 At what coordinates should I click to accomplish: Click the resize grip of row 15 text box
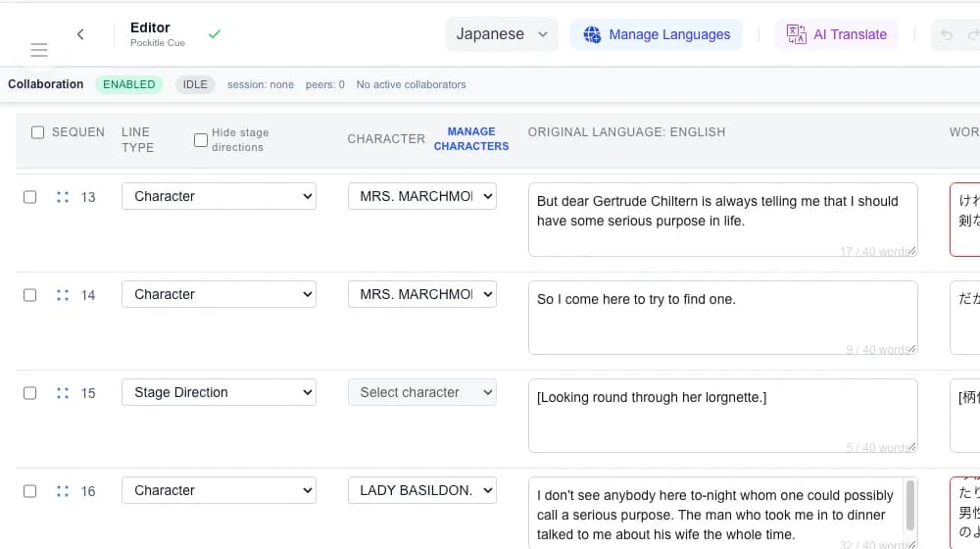912,448
